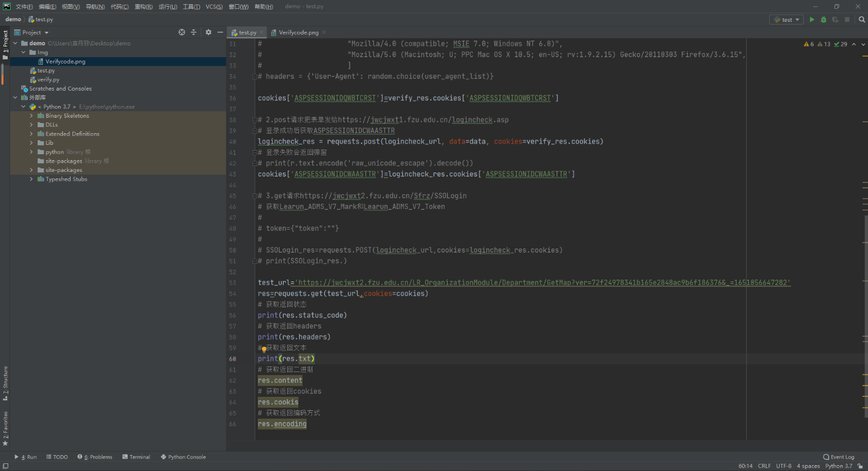Screen dimensions: 868x471
Task: Run the test configuration
Action: (x=812, y=19)
